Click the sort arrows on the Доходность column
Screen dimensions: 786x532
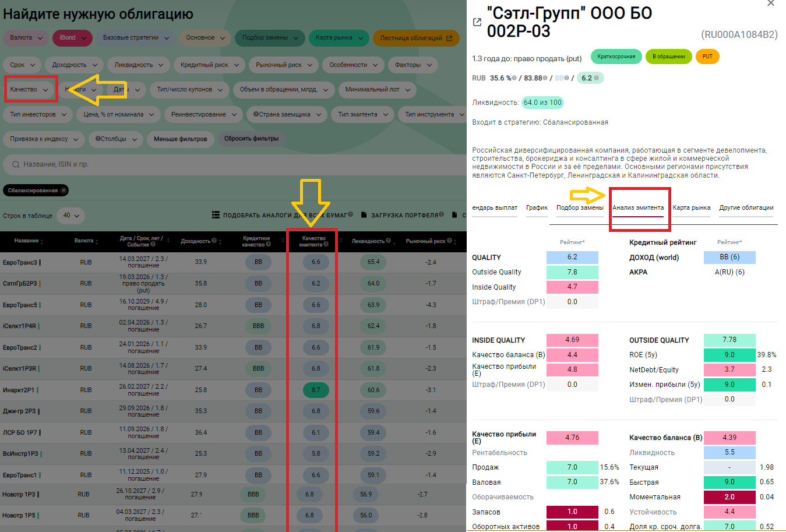221,241
